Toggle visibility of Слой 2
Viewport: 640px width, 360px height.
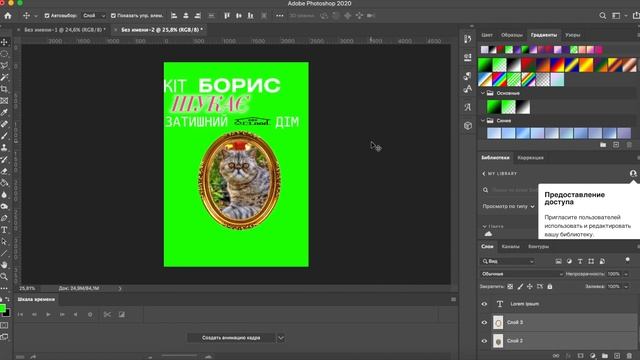click(x=484, y=341)
